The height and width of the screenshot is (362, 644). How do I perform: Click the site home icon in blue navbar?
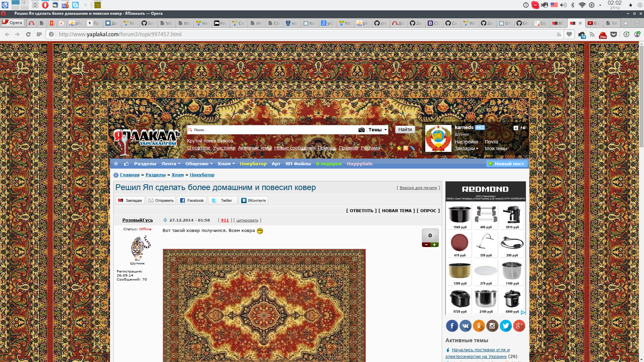[x=116, y=164]
